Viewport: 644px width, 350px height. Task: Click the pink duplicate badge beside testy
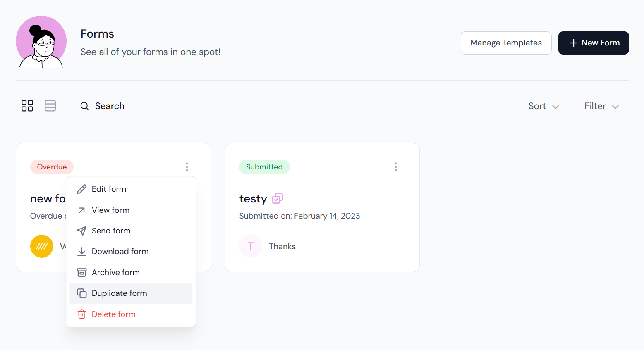[x=278, y=199]
